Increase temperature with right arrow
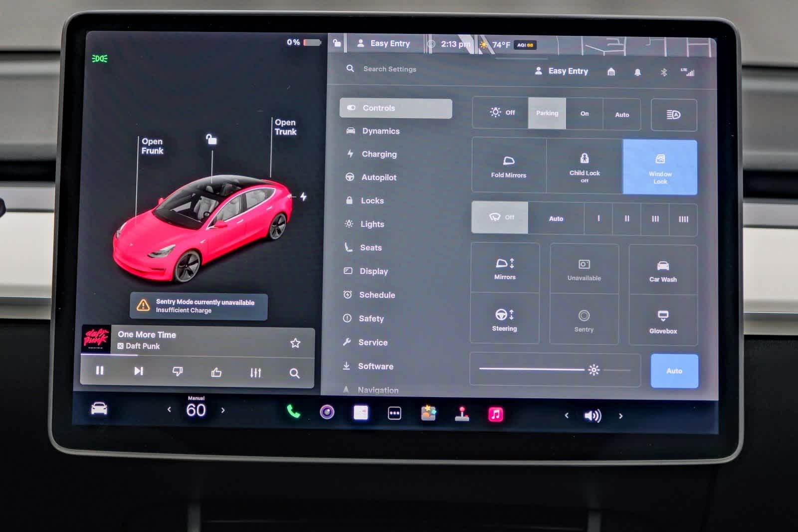 223,410
